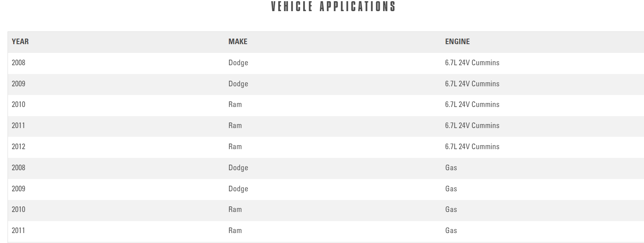
Task: Select Gas engine in the 2008 row
Action: click(x=451, y=168)
